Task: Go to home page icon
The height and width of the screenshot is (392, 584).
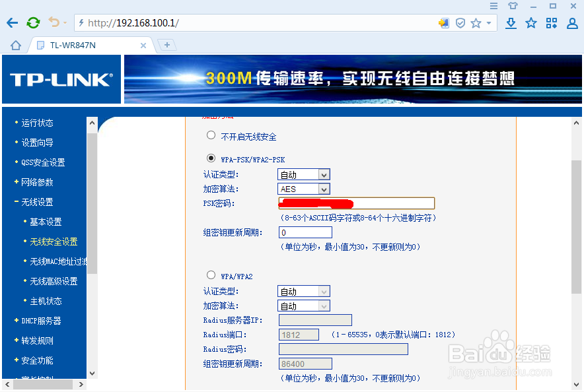Action: click(x=16, y=46)
